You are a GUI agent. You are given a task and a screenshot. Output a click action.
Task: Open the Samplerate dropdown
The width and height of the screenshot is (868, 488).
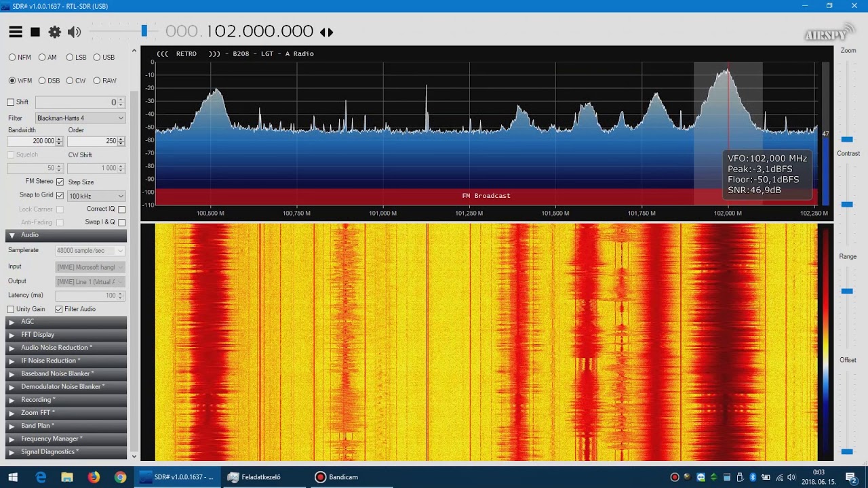90,251
